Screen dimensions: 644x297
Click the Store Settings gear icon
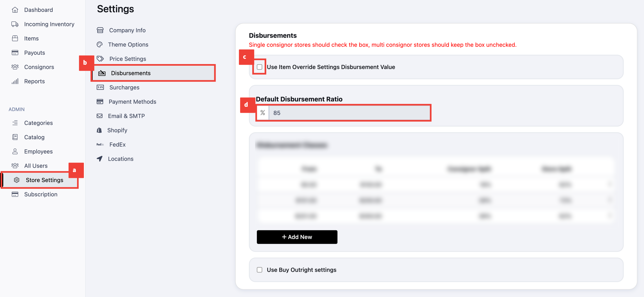17,180
